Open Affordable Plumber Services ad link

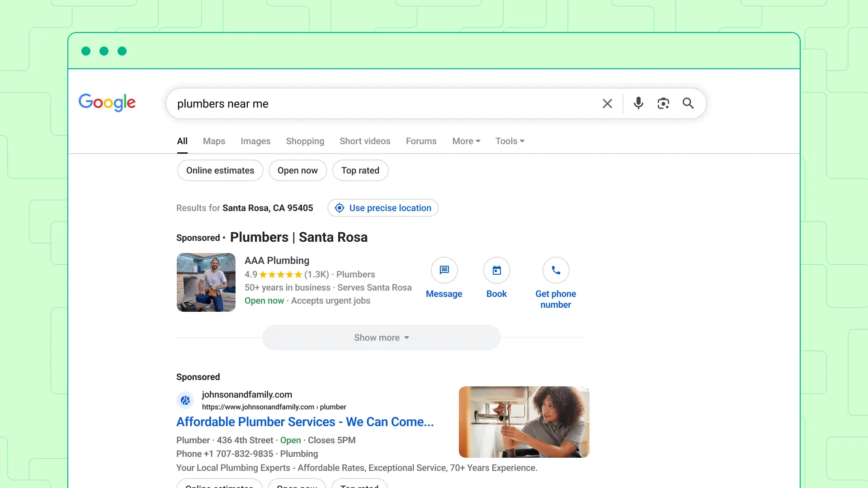click(305, 422)
